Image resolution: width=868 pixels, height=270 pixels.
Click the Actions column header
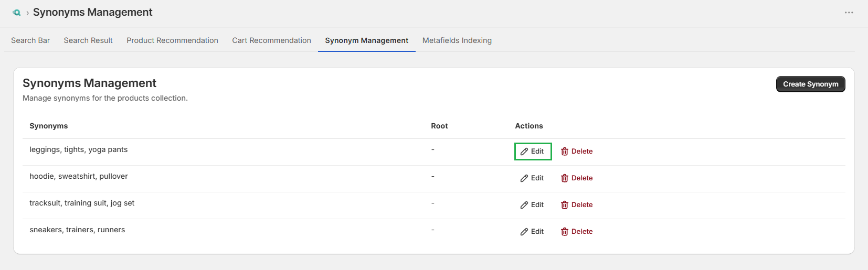[529, 126]
